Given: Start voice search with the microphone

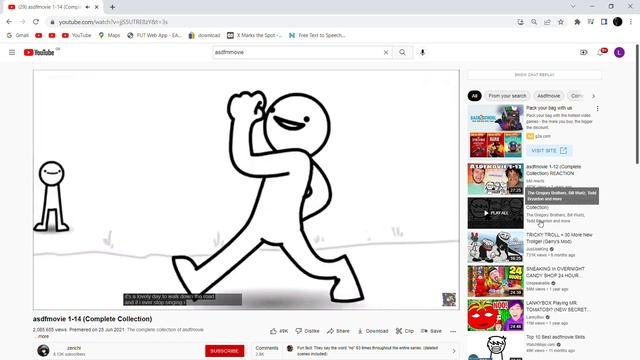Looking at the screenshot, I should (x=422, y=52).
